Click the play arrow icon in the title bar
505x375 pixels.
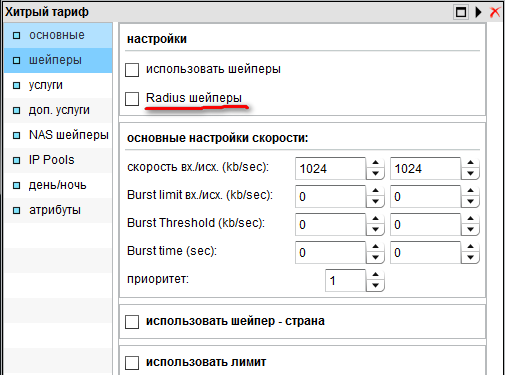tap(478, 12)
